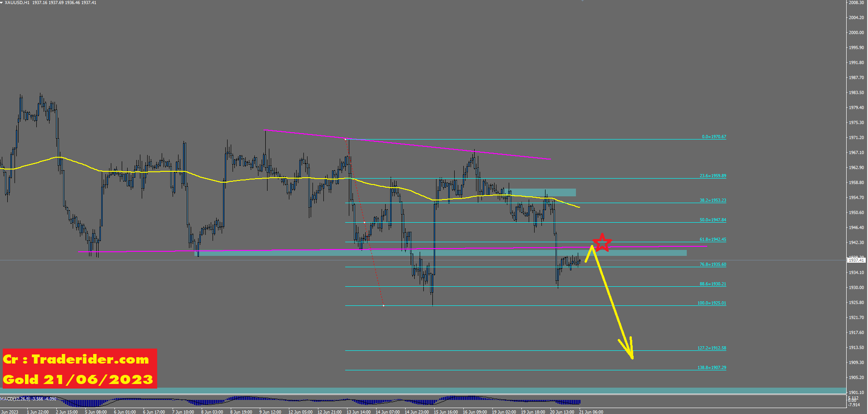Click the 38.2=1953.23 retracement label
Image resolution: width=868 pixels, height=414 pixels.
712,200
